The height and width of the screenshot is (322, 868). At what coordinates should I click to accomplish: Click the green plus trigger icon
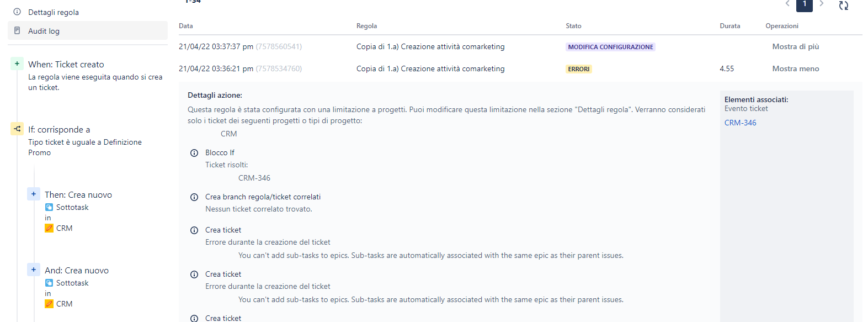17,64
